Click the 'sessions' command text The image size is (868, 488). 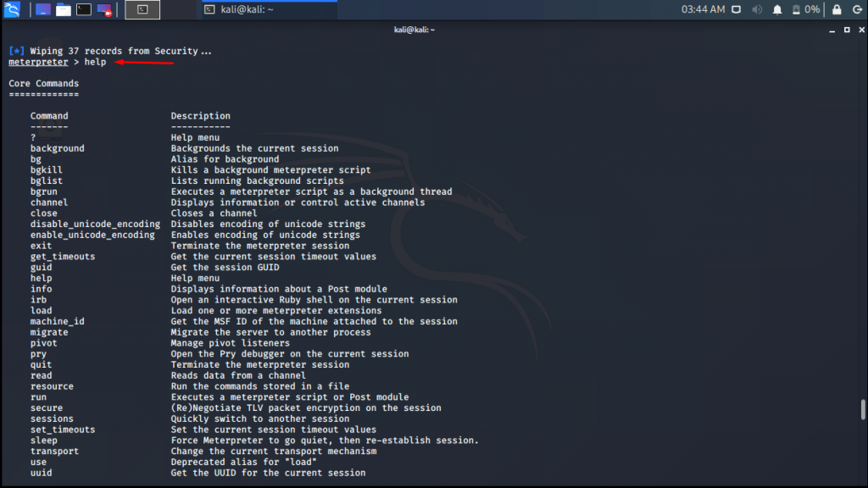pos(52,419)
